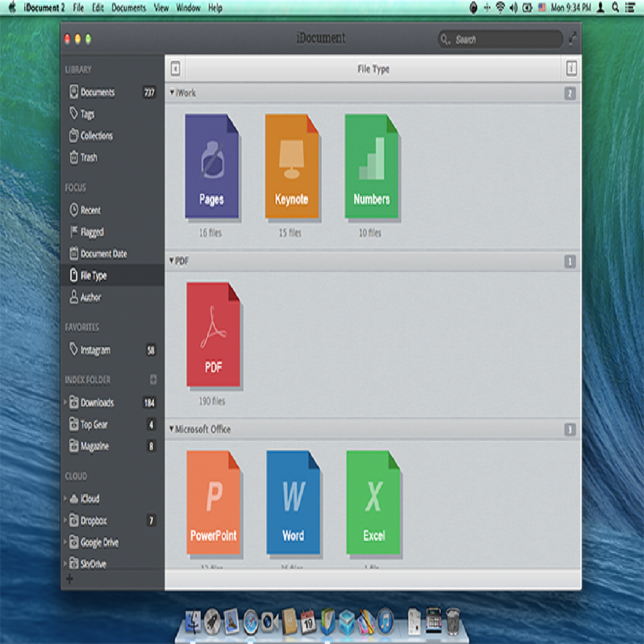Screen dimensions: 644x644
Task: Click the plus button at sidebar bottom
Action: point(70,579)
